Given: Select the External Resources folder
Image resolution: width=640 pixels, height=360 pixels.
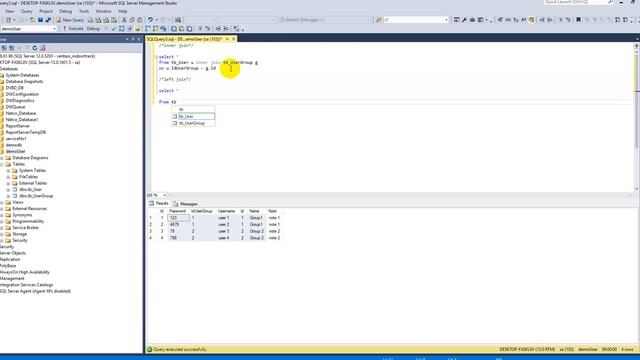Looking at the screenshot, I should point(29,209).
